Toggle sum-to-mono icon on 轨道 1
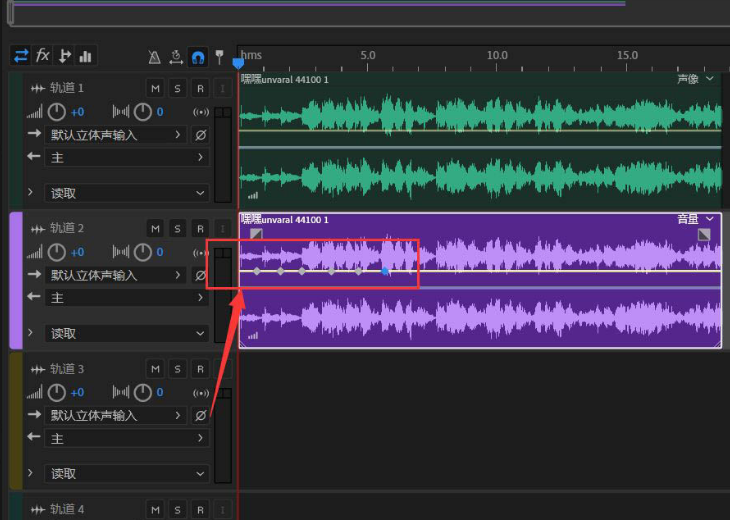The height and width of the screenshot is (520, 730). (201, 112)
